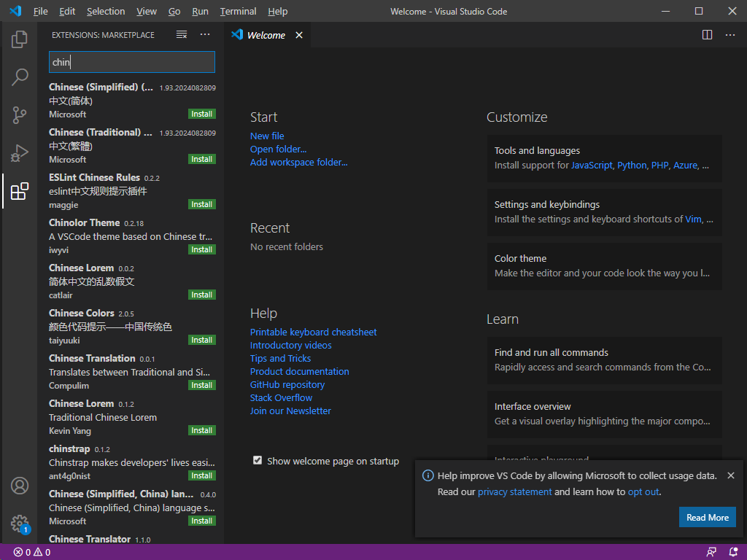
Task: Click the extensions search input field
Action: point(132,62)
